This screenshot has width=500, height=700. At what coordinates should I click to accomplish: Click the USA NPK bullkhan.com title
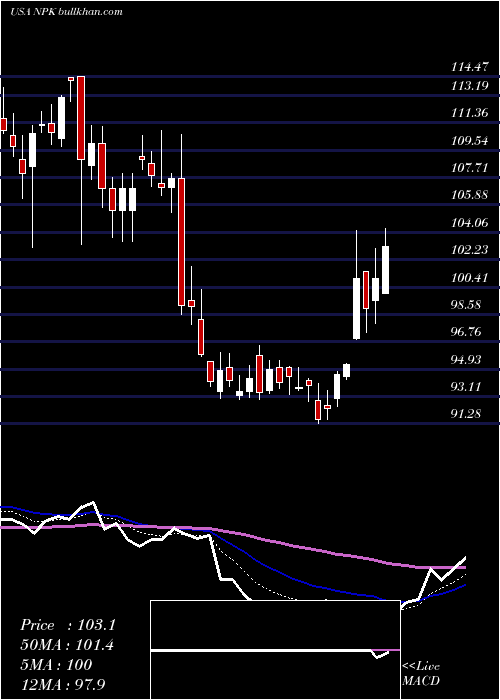click(x=66, y=12)
